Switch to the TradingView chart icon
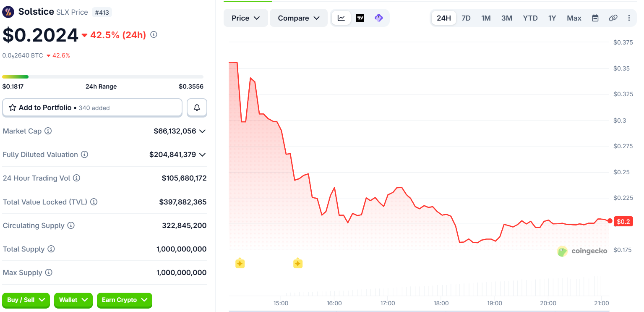Image resolution: width=644 pixels, height=312 pixels. point(360,18)
